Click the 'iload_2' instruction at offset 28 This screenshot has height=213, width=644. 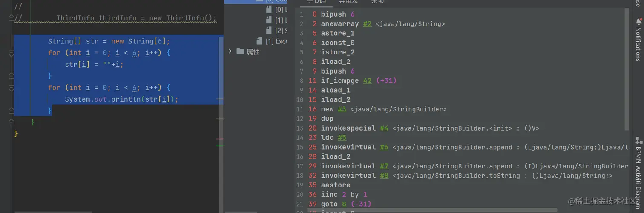pyautogui.click(x=336, y=156)
